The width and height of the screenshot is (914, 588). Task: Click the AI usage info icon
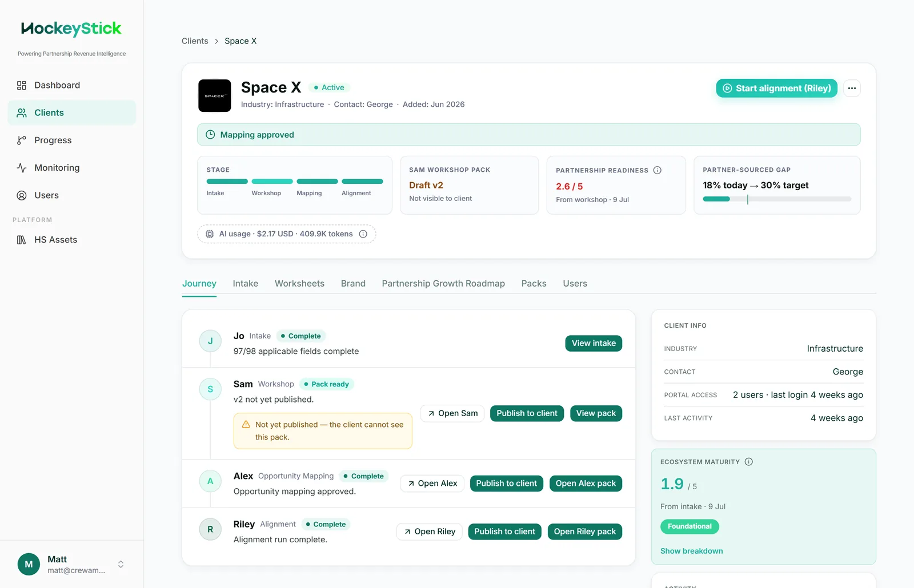click(x=363, y=234)
